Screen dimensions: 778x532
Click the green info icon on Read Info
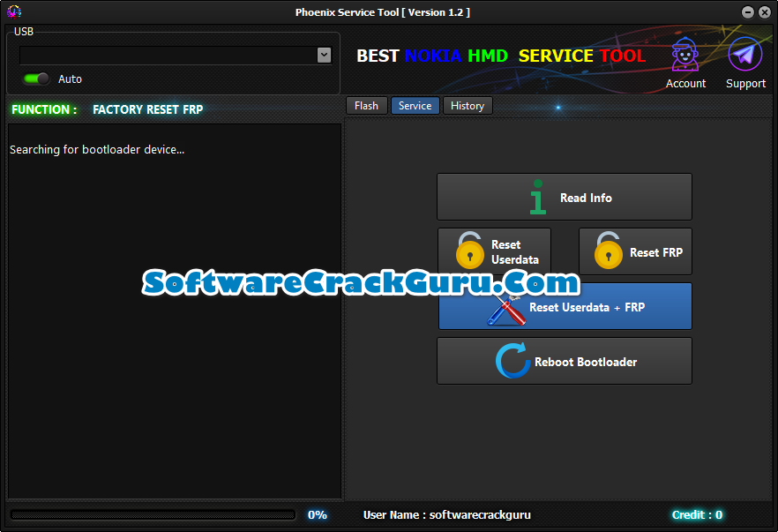point(538,197)
